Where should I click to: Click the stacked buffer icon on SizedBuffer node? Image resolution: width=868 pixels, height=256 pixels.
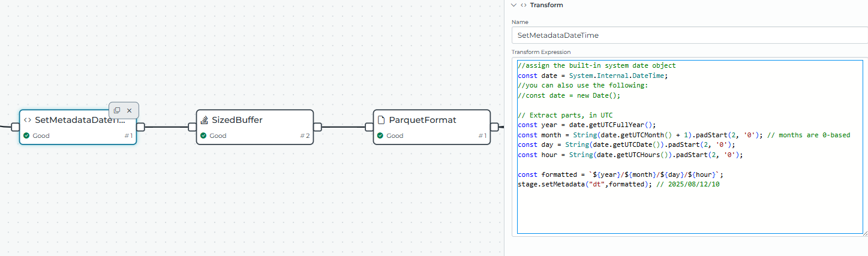click(x=205, y=120)
